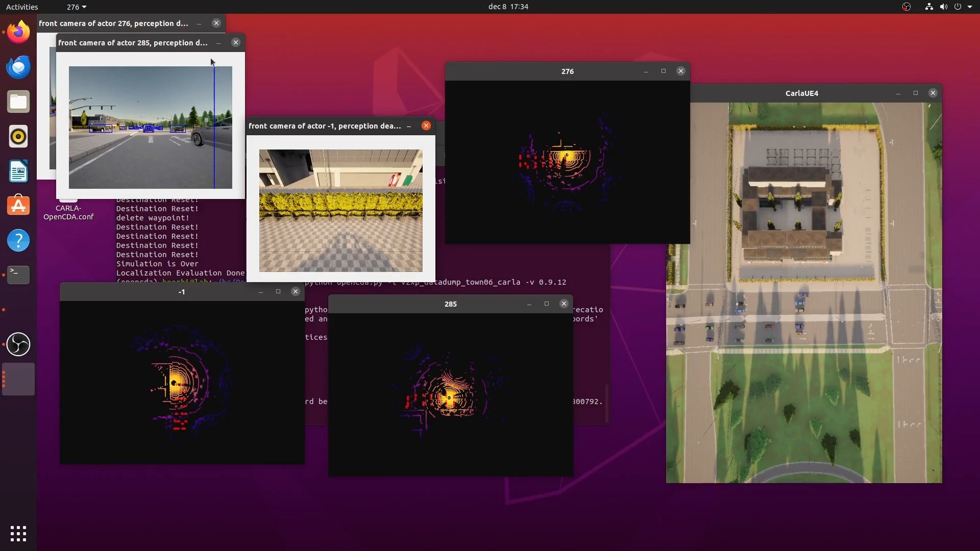Open the power icon in system tray
Viewport: 980px width, 551px height.
958,7
